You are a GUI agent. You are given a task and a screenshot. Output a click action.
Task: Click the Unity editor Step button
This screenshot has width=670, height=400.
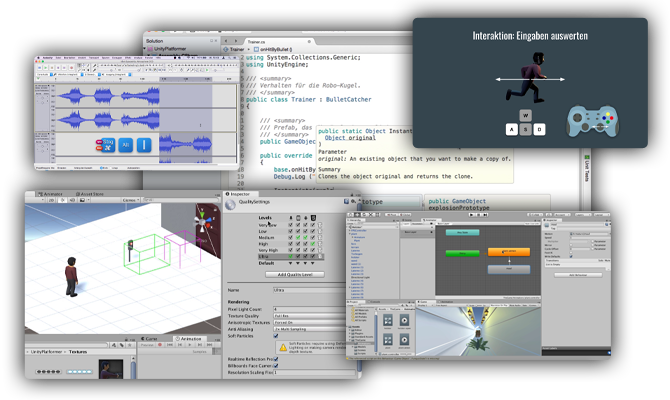[485, 215]
